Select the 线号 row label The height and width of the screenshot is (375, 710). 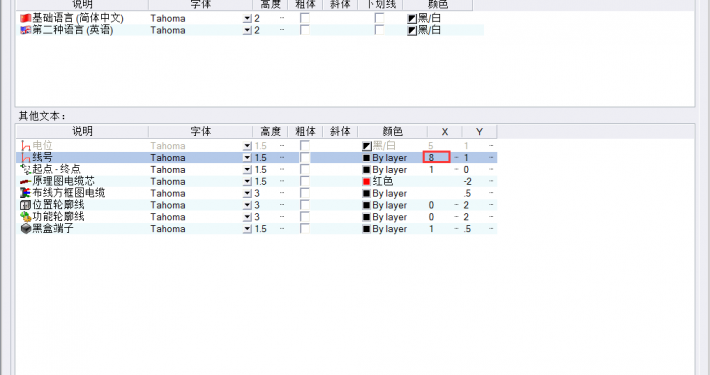coord(43,157)
